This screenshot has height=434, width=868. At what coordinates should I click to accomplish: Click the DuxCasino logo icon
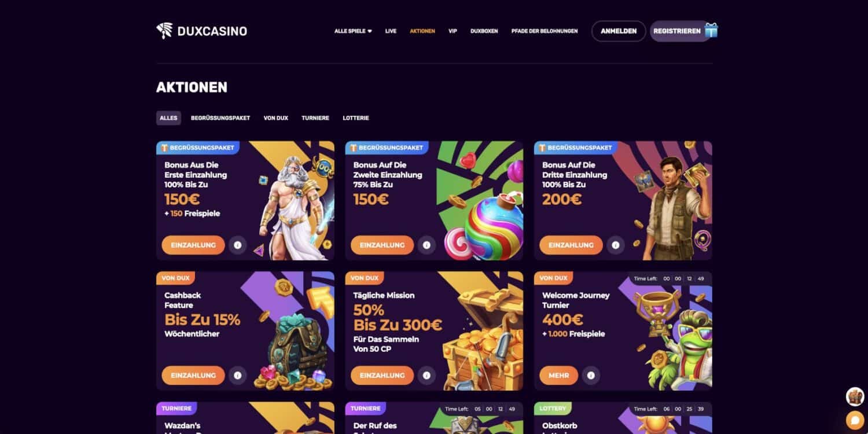164,31
